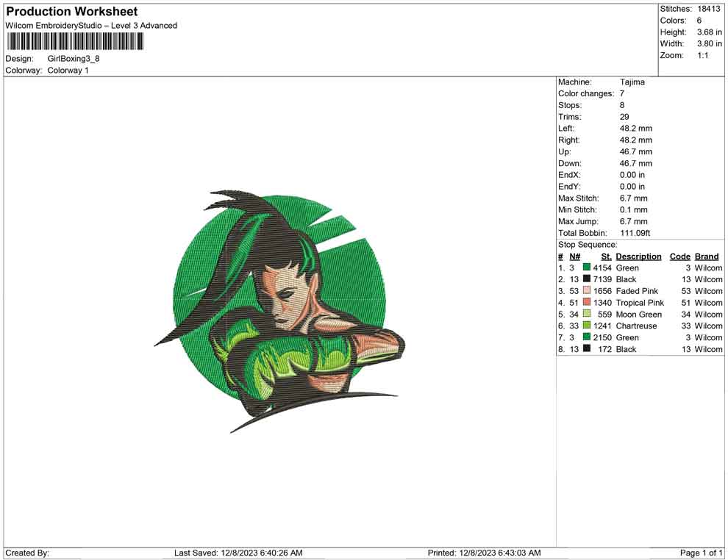Image resolution: width=728 pixels, height=560 pixels.
Task: Click the Up value '46.7 mm'
Action: (636, 151)
